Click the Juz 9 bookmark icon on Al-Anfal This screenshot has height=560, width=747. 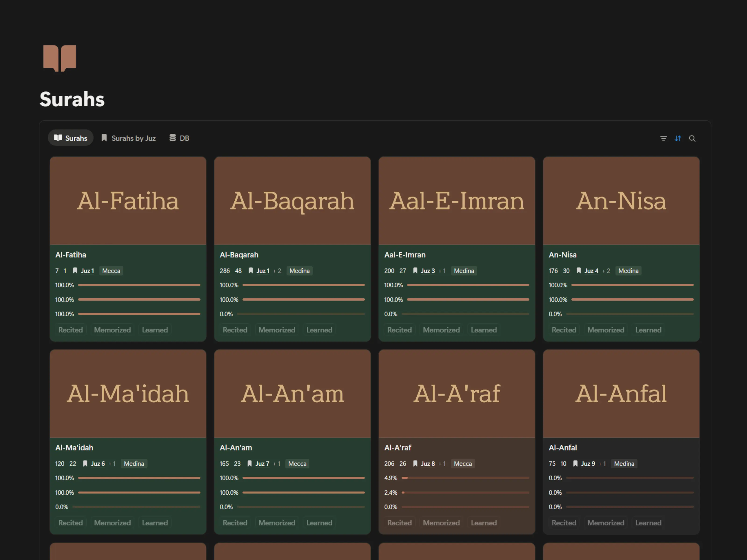pos(575,463)
